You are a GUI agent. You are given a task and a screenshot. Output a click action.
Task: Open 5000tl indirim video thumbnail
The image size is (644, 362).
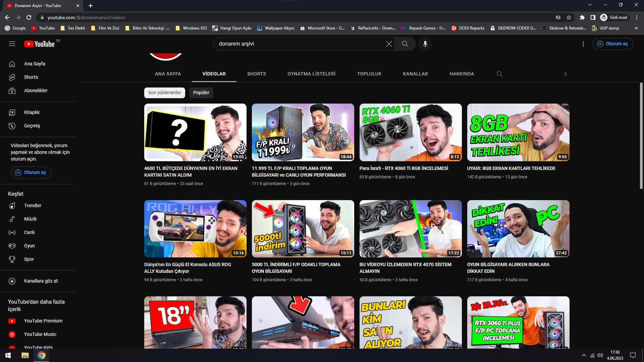(303, 229)
